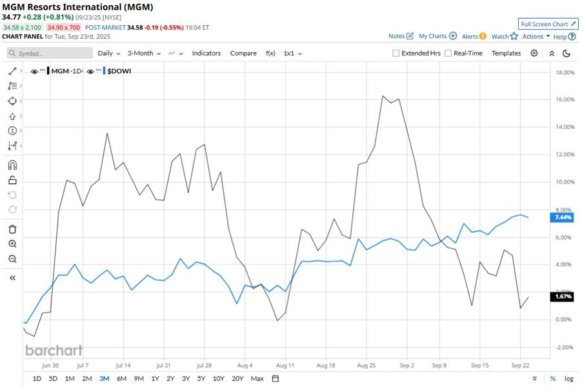This screenshot has height=392, width=582.
Task: Select the 1Y time range
Action: pyautogui.click(x=155, y=378)
